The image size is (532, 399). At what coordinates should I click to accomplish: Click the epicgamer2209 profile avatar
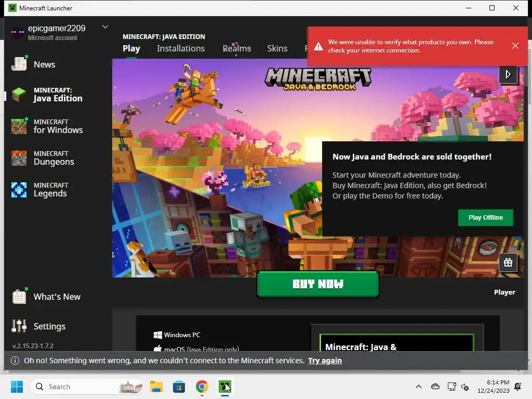[x=17, y=32]
